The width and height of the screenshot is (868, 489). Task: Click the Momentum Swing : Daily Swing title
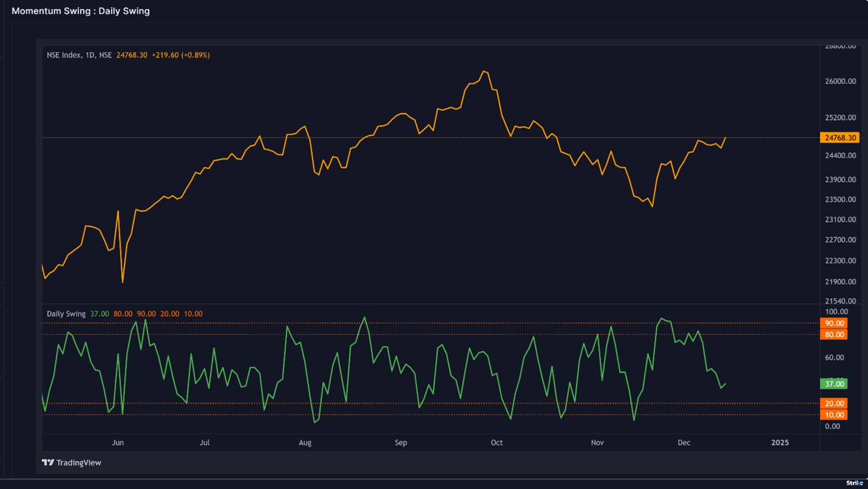coord(81,11)
